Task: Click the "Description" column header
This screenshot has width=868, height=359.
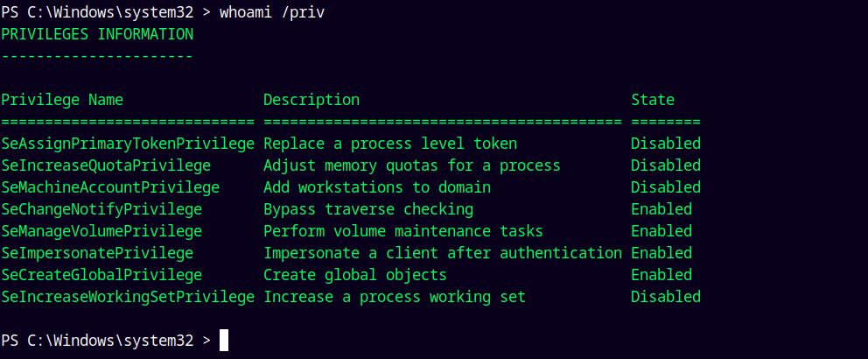Action: [311, 100]
